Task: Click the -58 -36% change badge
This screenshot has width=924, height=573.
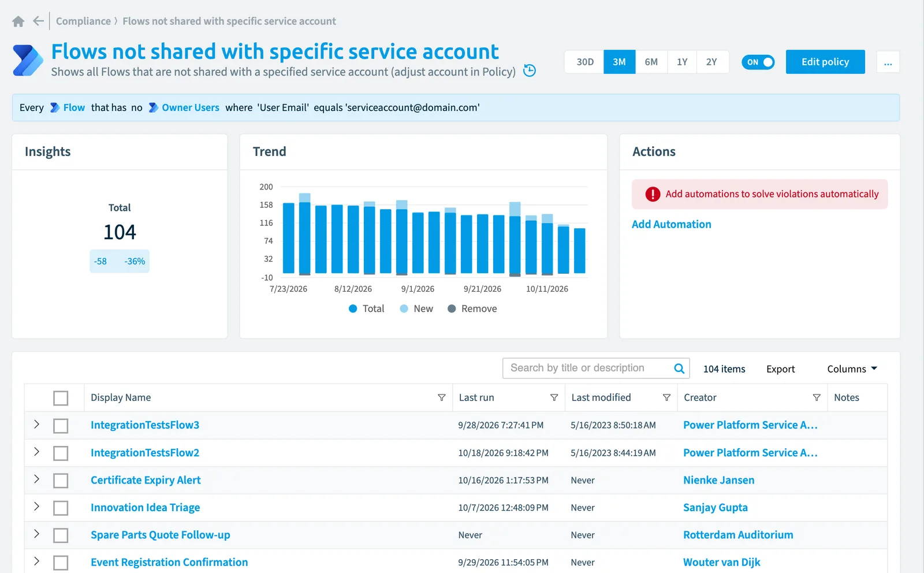Action: (120, 261)
